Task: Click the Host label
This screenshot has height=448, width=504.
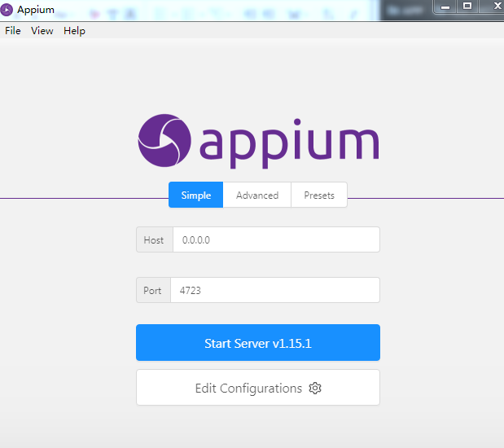Action: (x=155, y=239)
